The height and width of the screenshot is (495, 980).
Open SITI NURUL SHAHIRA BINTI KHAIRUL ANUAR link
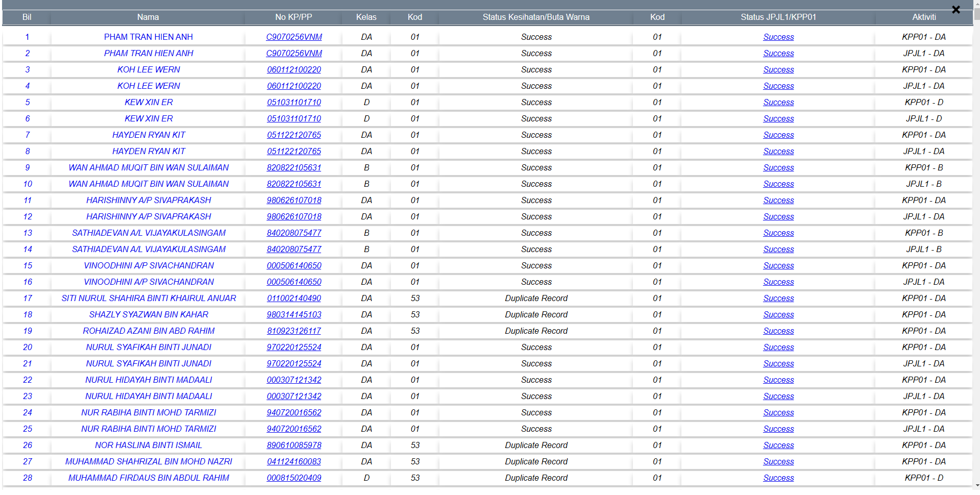[x=149, y=299]
